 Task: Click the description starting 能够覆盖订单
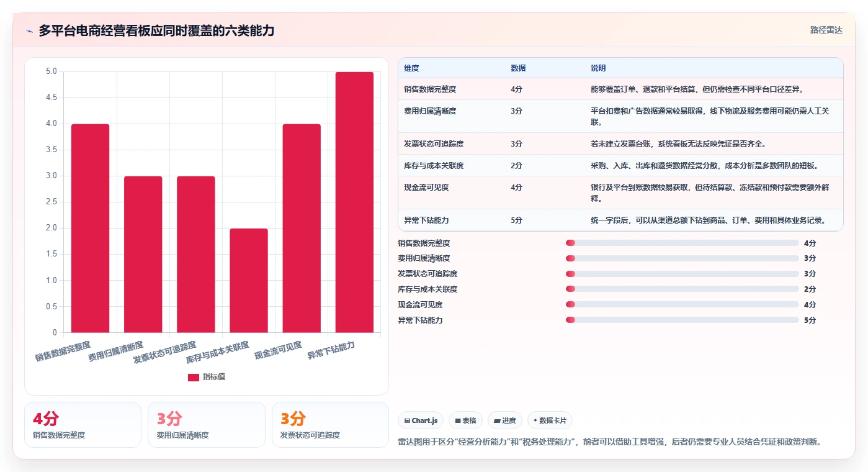697,89
